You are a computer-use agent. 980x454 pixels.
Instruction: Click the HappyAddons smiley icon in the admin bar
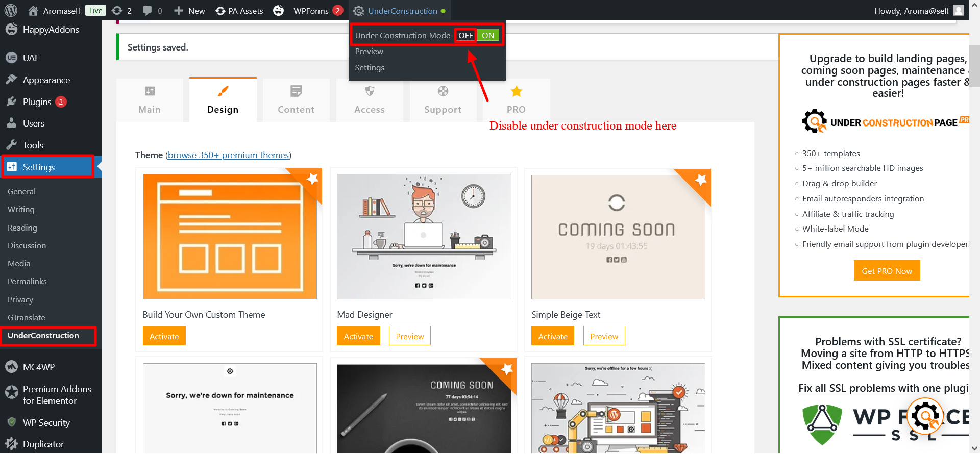(278, 11)
